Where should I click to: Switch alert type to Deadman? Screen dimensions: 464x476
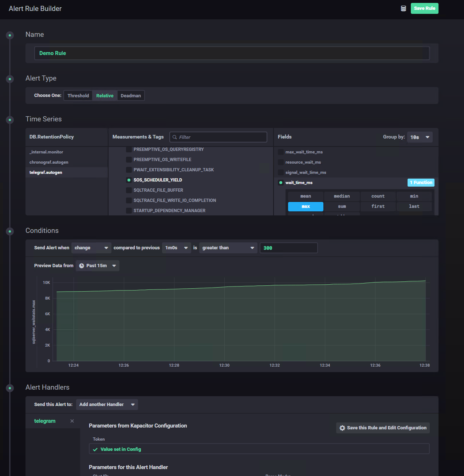131,95
